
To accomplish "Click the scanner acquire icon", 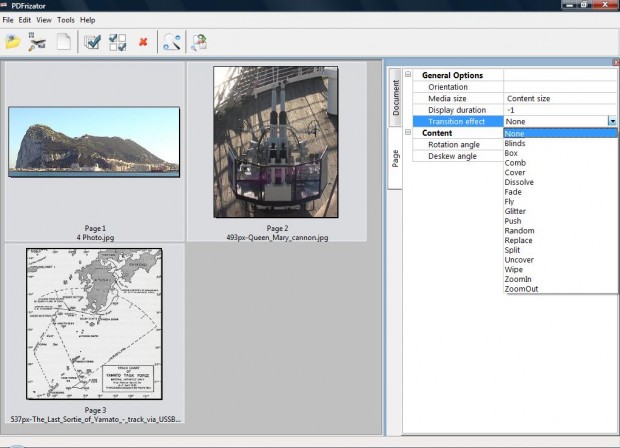I will [38, 42].
